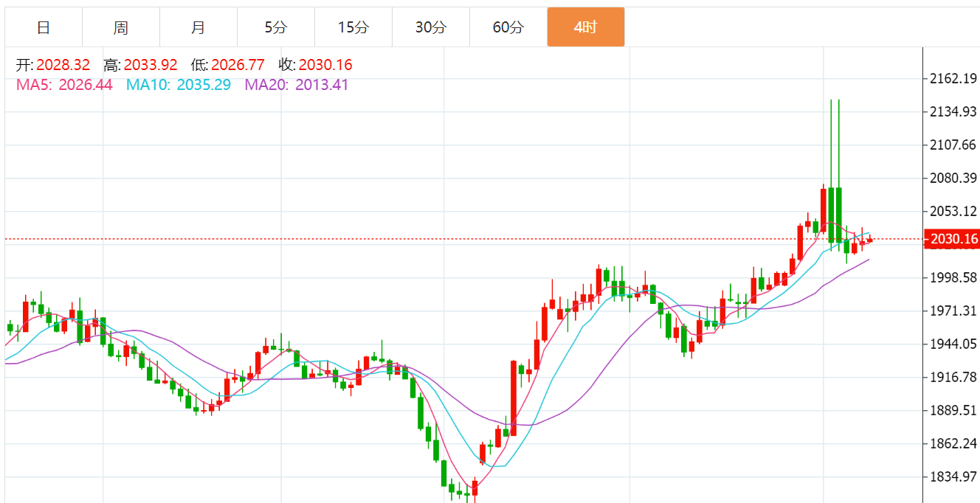
Task: Click the 2162.19 price axis label
Action: coord(954,78)
